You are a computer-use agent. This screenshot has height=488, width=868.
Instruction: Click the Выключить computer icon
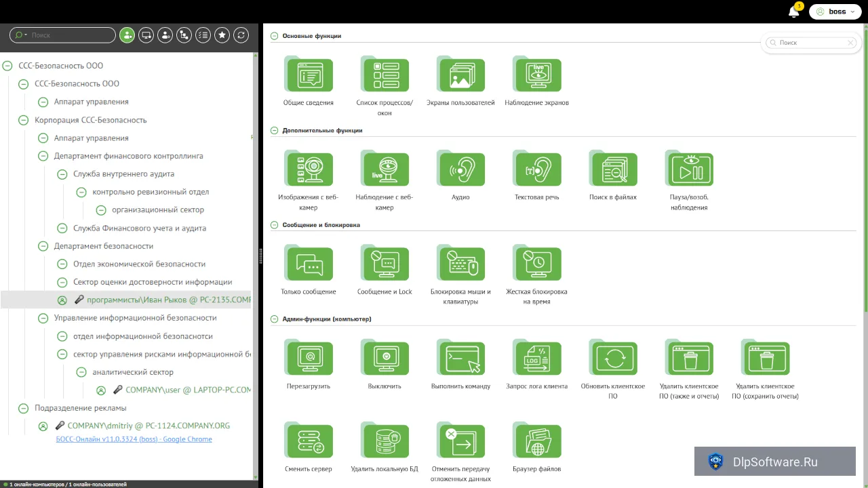pos(384,357)
